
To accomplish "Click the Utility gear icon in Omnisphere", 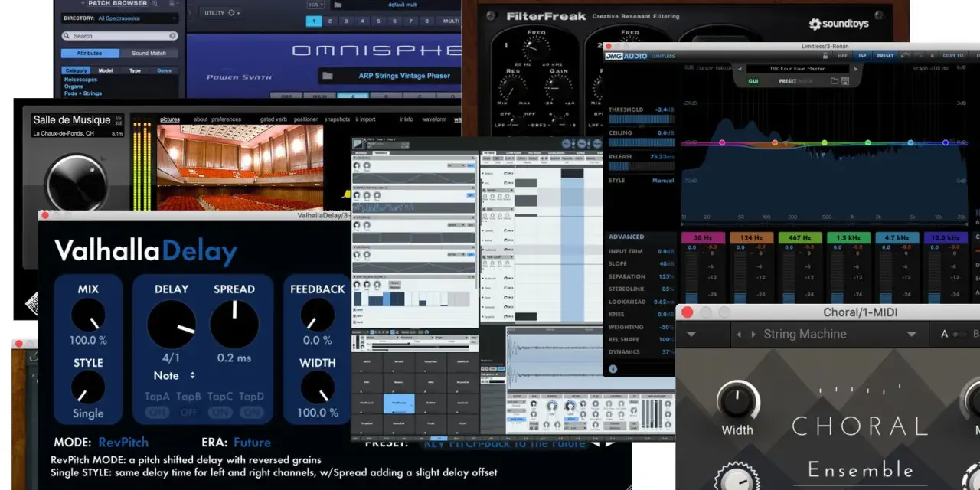I will 231,13.
